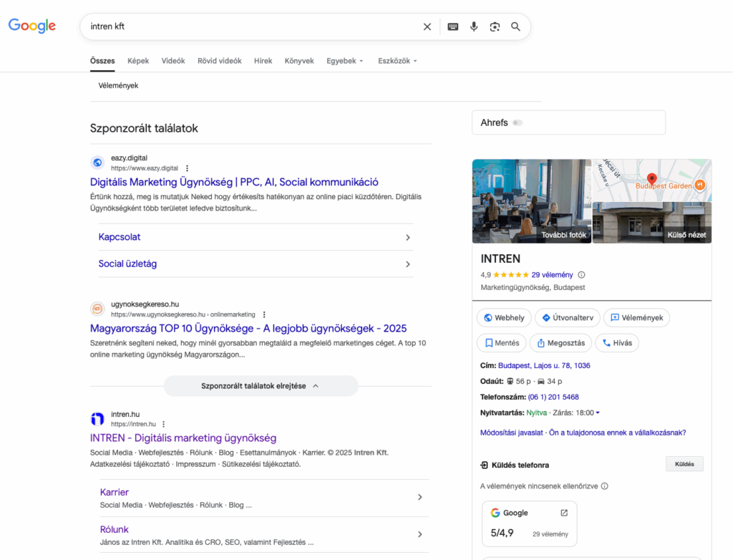Click the info icon next to 29 vélemény
The width and height of the screenshot is (733, 560).
click(x=581, y=275)
